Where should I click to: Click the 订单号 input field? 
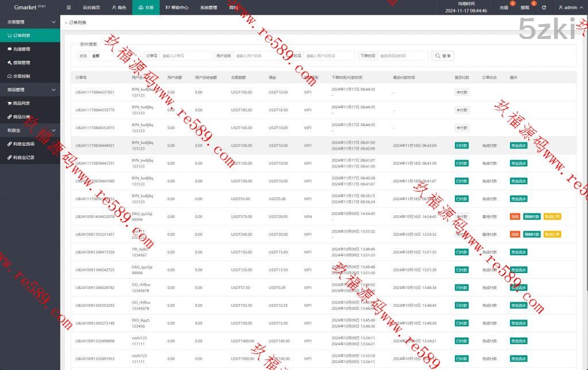[x=185, y=56]
